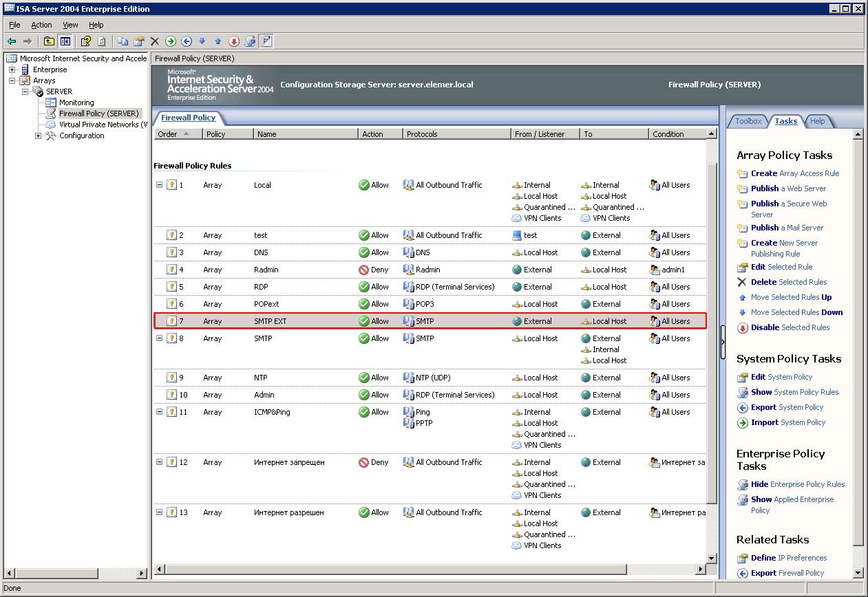The width and height of the screenshot is (868, 597).
Task: Click the Show System Policy Rules toolbar icon
Action: point(250,41)
